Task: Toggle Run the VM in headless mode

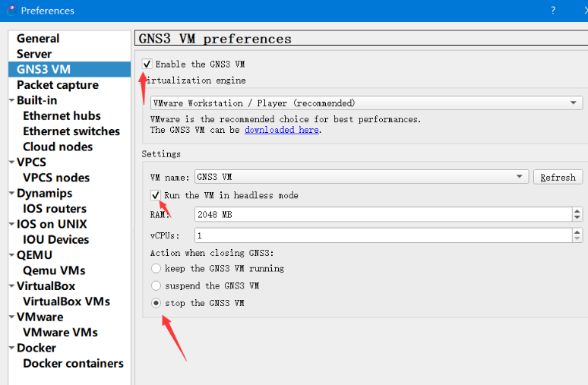Action: 155,195
